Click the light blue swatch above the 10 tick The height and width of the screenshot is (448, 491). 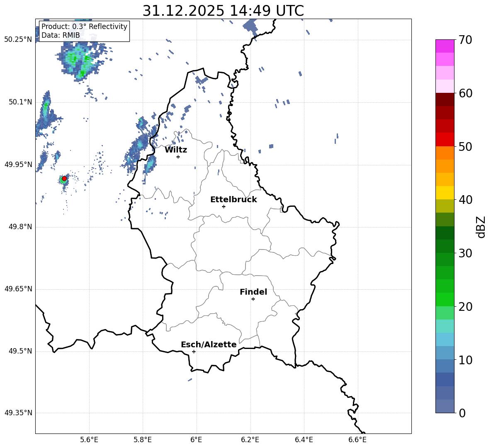(445, 353)
